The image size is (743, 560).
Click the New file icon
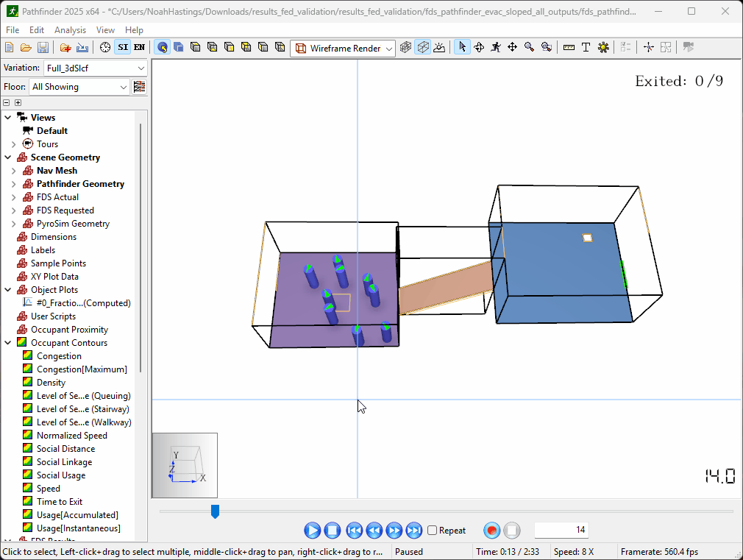(x=9, y=47)
